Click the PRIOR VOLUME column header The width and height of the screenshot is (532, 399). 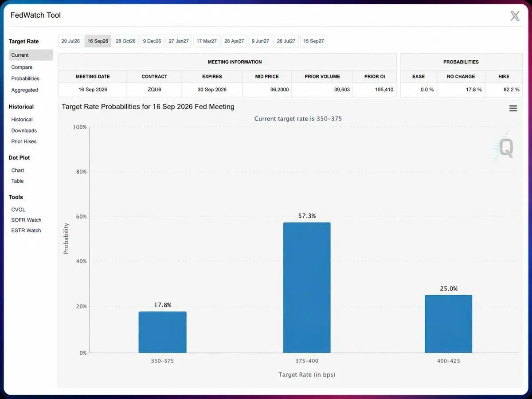tap(322, 76)
